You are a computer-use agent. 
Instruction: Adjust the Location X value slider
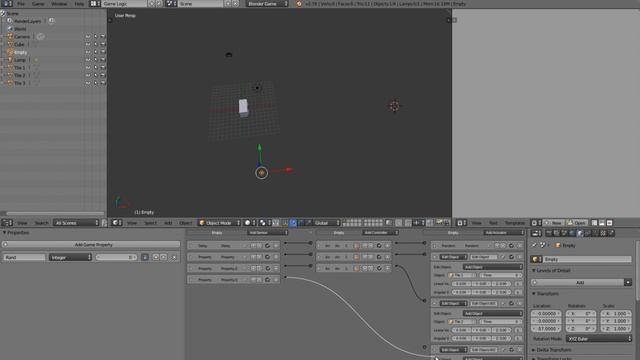coord(546,313)
